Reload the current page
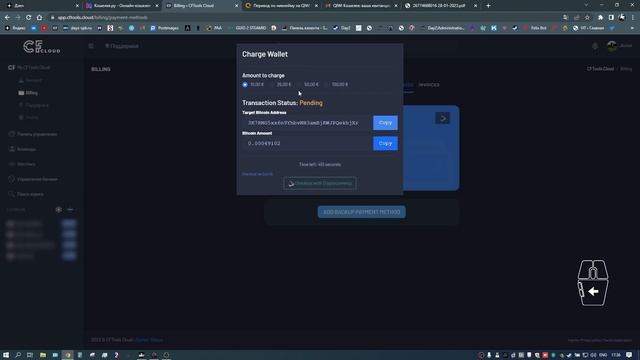640x360 pixels. 29,18
